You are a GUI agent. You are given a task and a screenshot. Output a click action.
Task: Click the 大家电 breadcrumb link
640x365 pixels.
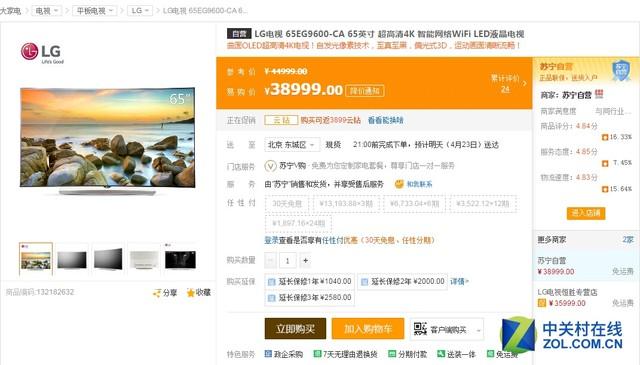point(10,11)
